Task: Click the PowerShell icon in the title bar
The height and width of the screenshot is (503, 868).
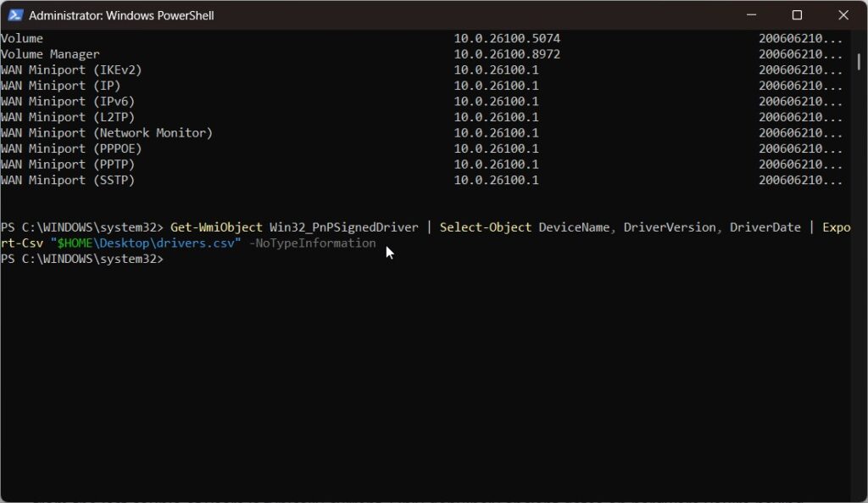Action: tap(15, 15)
